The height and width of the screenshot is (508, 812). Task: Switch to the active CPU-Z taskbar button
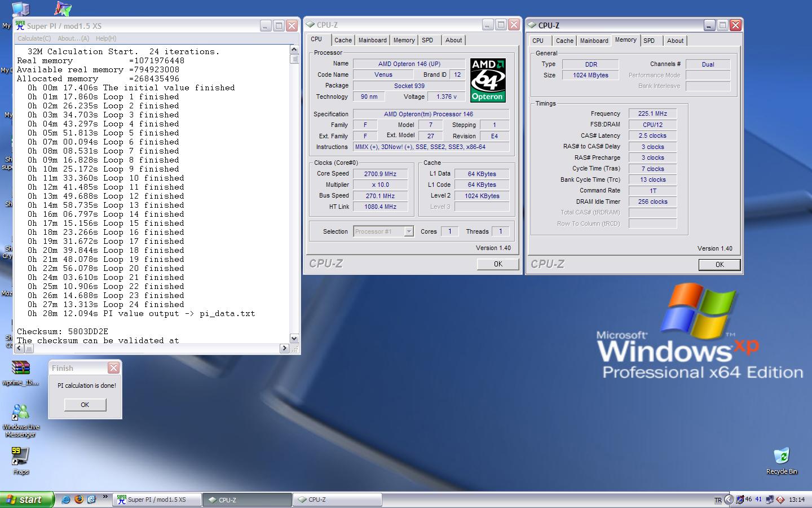248,500
